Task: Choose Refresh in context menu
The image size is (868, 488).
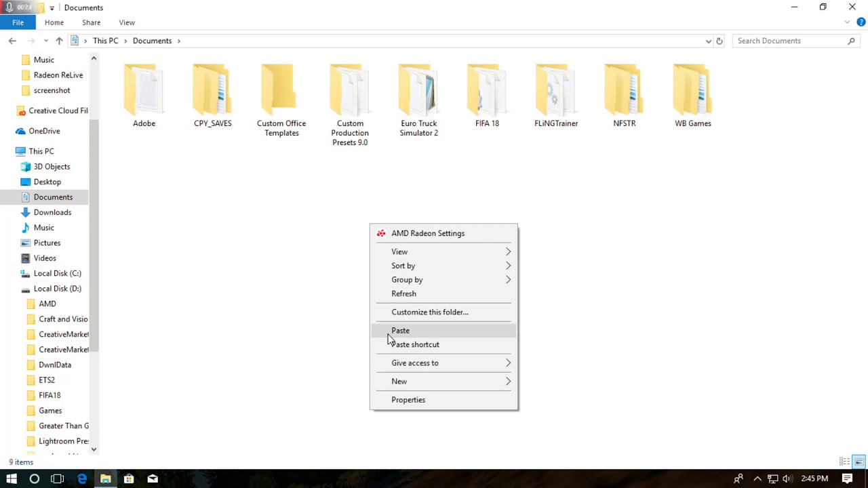Action: point(443,293)
